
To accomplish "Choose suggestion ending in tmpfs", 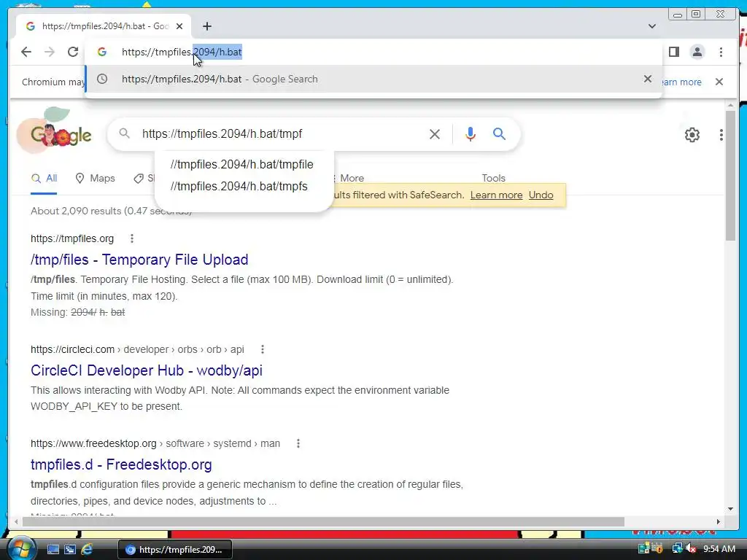I will coord(239,186).
